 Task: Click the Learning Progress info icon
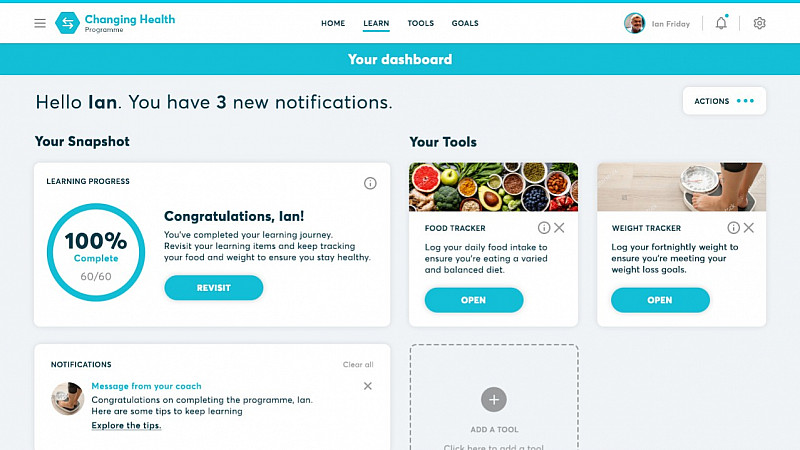click(x=370, y=183)
